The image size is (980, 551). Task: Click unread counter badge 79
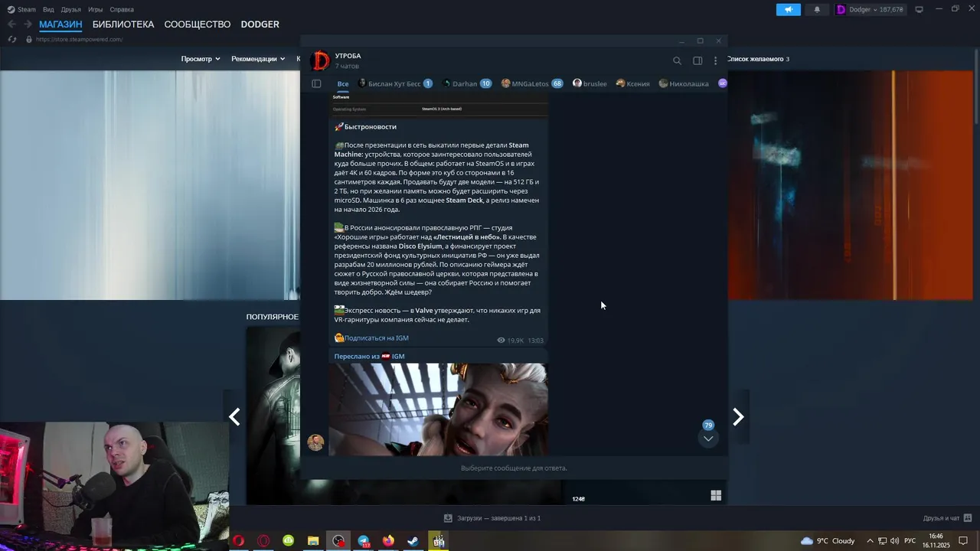[708, 425]
